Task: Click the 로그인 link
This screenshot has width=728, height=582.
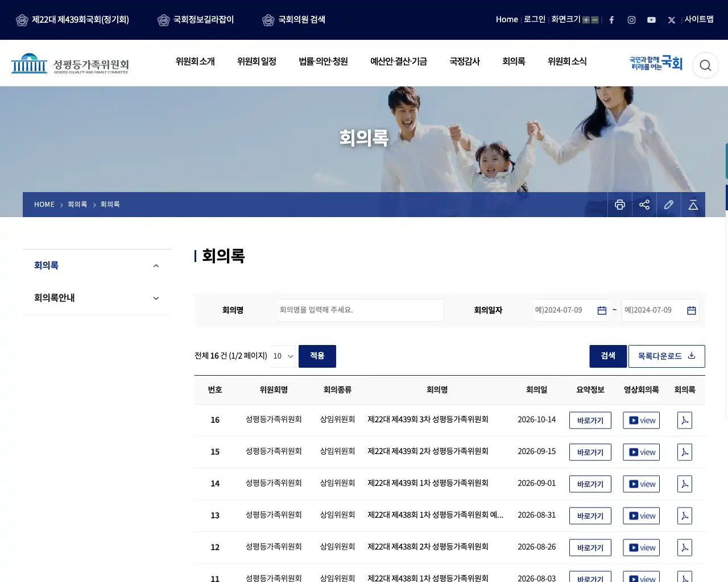Action: 535,19
